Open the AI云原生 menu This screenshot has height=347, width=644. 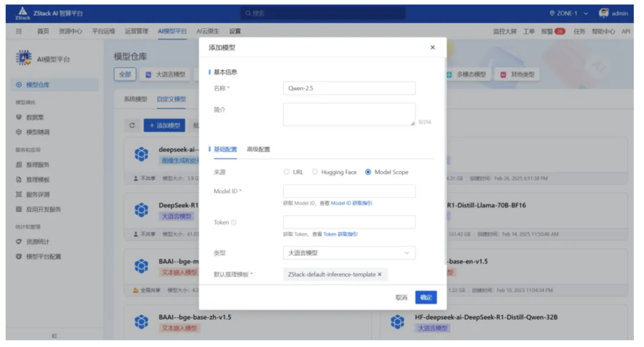tap(208, 31)
